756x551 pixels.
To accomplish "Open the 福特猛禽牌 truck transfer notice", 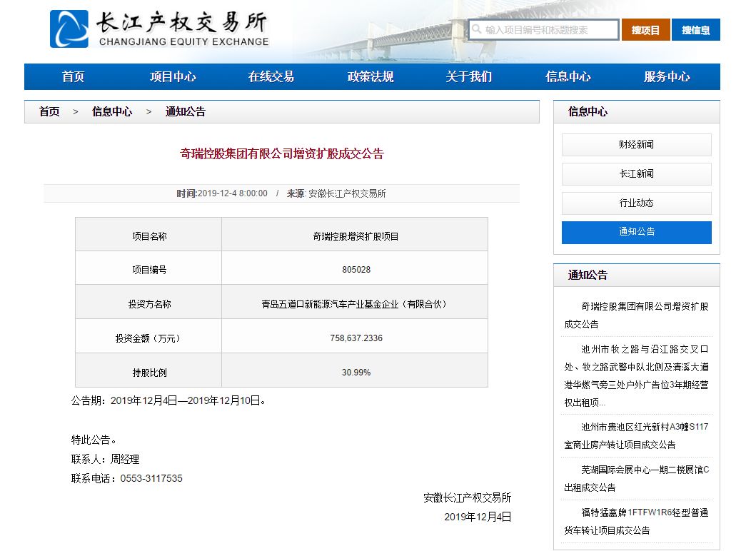I will [637, 522].
